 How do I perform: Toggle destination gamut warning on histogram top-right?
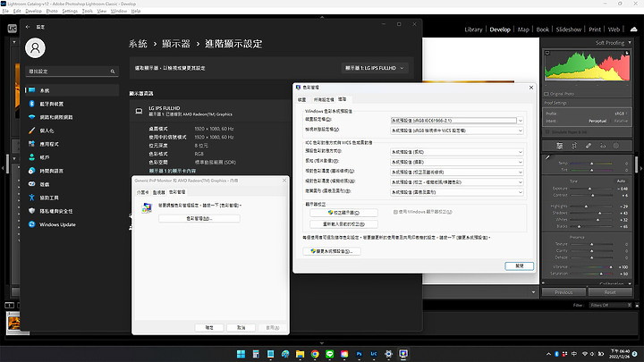(x=627, y=53)
